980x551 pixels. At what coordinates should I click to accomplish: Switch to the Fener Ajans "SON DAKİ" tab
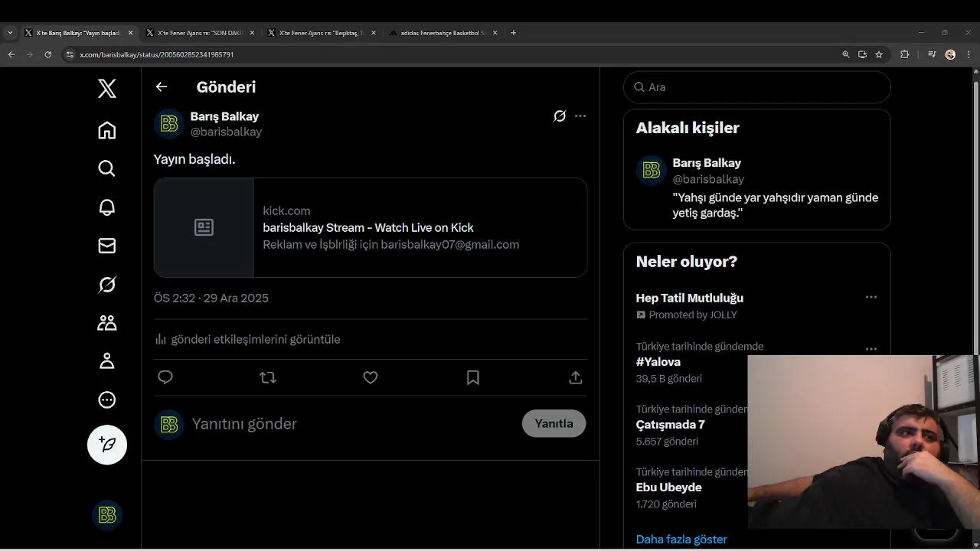[200, 33]
